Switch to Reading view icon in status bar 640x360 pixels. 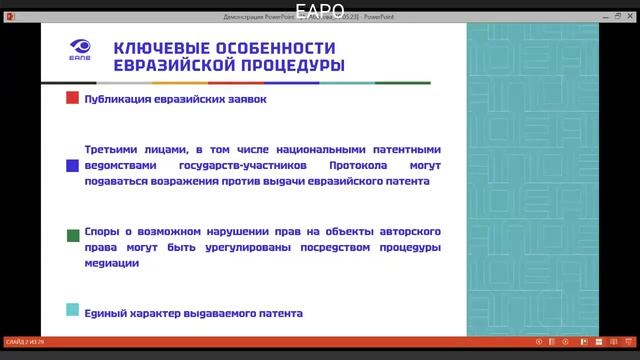coord(613,342)
